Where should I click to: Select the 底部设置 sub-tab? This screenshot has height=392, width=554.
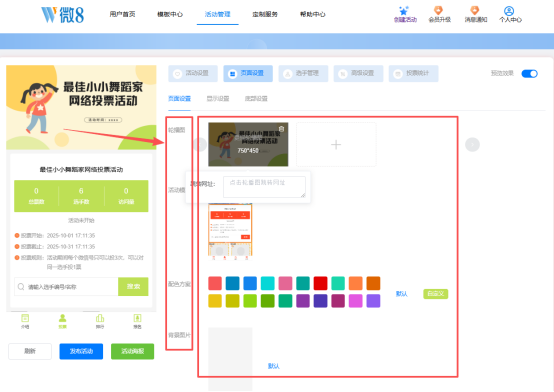pyautogui.click(x=256, y=99)
